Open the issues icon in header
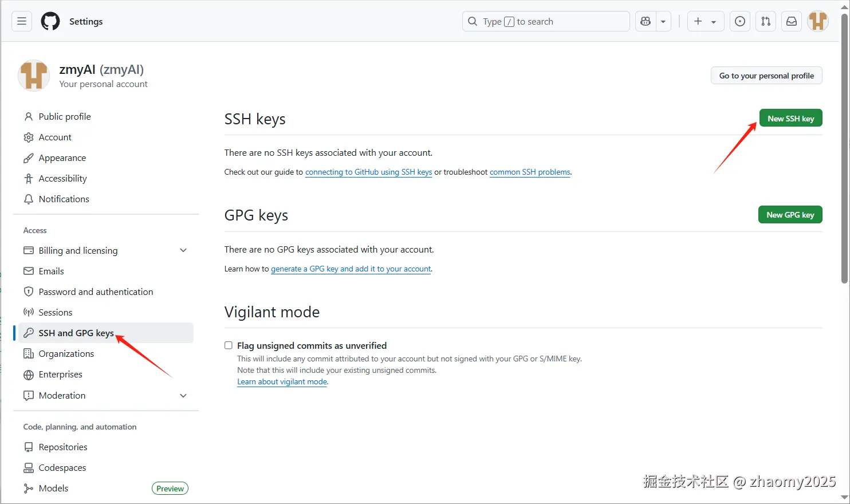 coord(740,22)
